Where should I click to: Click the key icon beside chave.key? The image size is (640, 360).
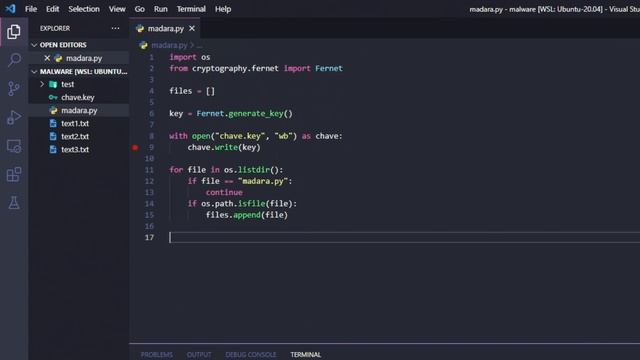point(53,97)
